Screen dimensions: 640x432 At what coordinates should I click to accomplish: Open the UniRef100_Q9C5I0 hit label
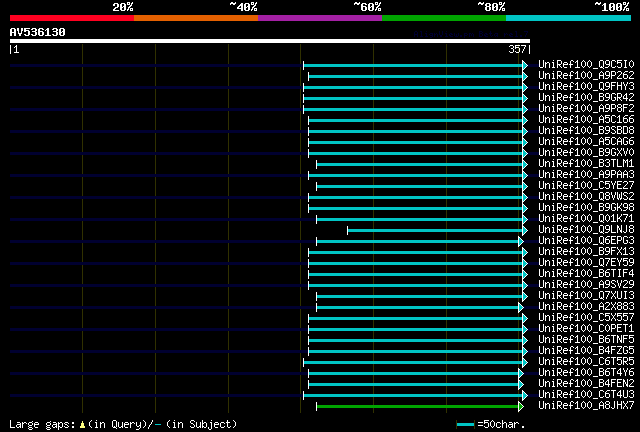[x=586, y=64]
